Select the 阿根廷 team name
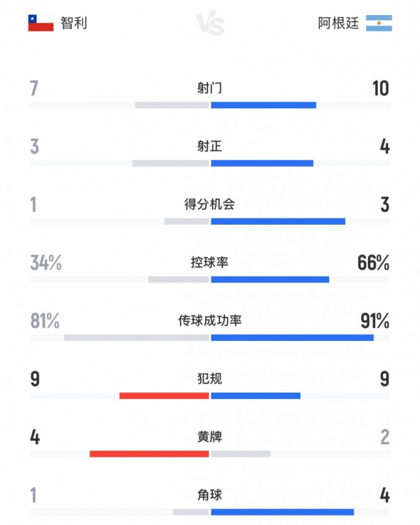 (x=338, y=24)
